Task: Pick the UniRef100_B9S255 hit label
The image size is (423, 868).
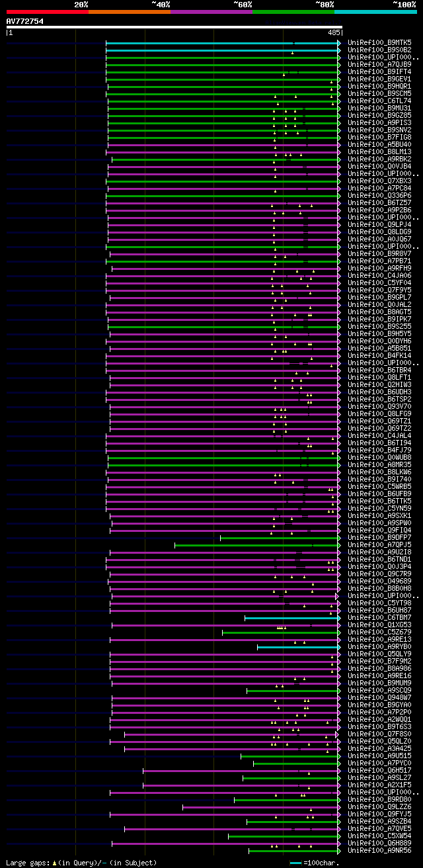Action: tap(379, 326)
